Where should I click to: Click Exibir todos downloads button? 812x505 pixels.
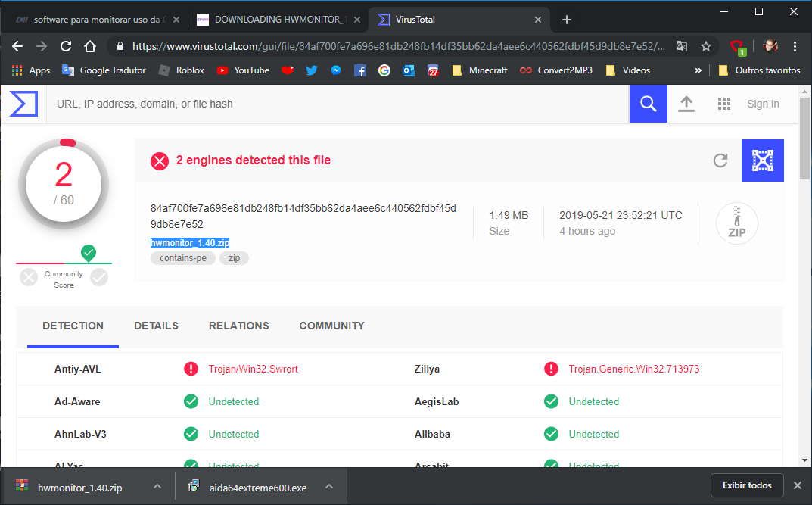point(747,485)
